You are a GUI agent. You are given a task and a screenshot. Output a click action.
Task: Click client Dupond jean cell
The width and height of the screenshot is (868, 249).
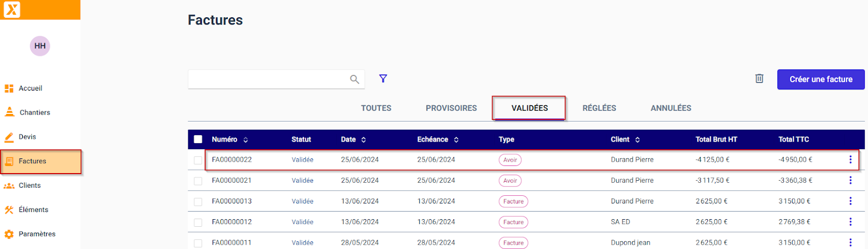(630, 242)
